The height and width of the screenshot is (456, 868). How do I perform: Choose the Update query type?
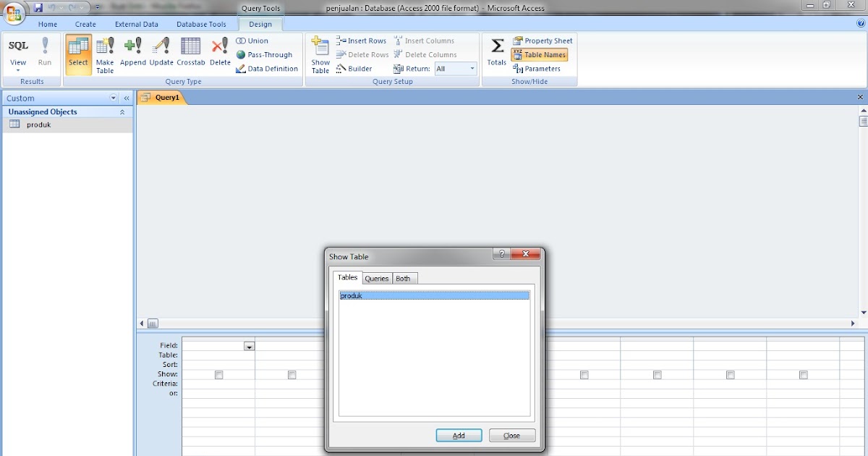pos(161,54)
